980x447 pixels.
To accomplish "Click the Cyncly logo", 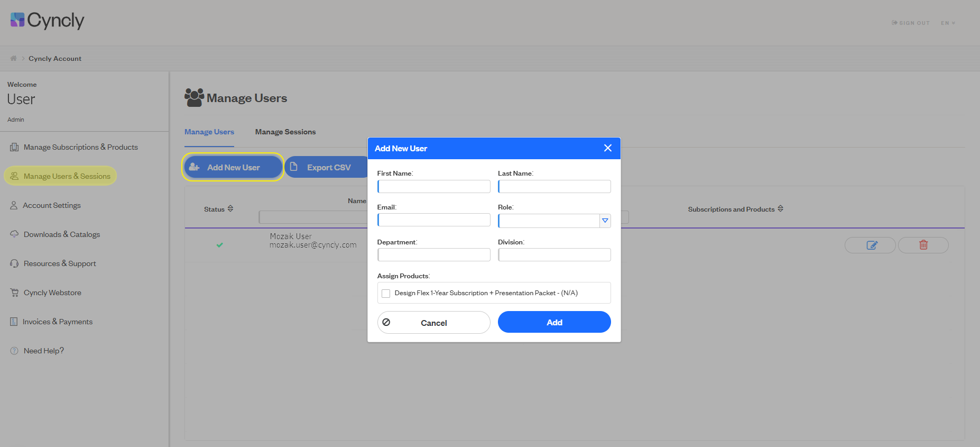I will click(47, 21).
